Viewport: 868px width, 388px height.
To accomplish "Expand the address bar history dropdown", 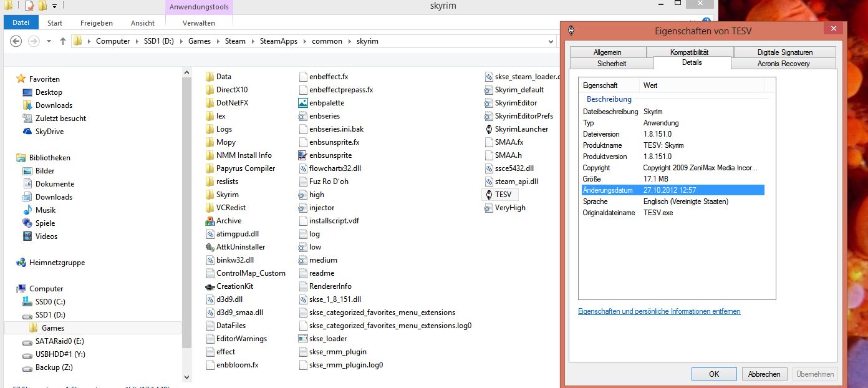I will pyautogui.click(x=550, y=41).
